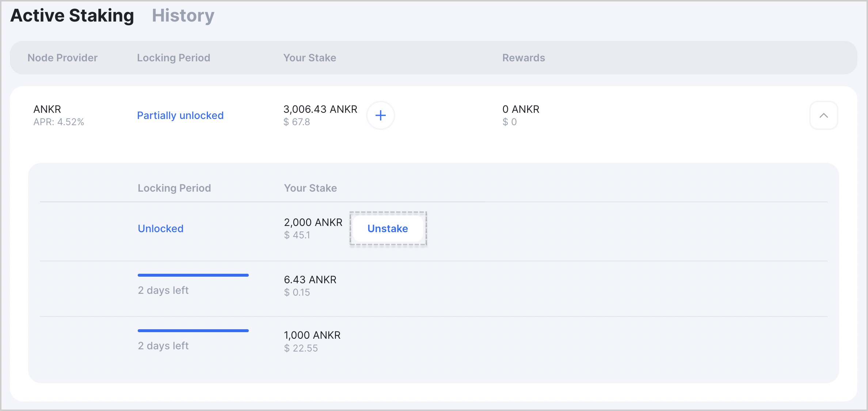This screenshot has width=868, height=411.
Task: Select the 6.43 ANKR stake amount
Action: coord(310,280)
